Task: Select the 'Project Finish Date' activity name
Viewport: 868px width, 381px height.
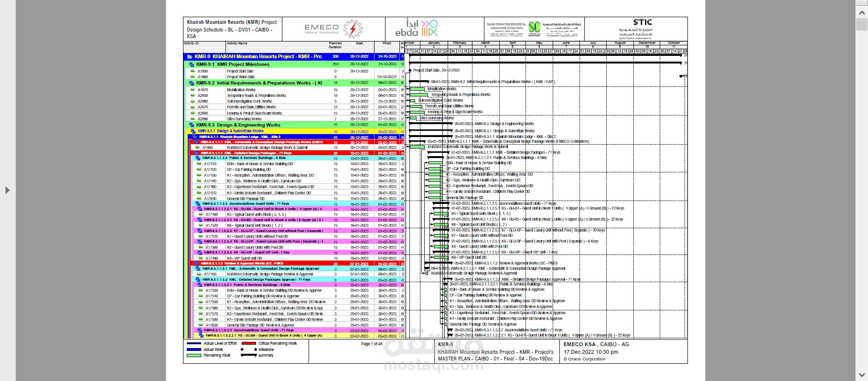Action: tap(241, 77)
